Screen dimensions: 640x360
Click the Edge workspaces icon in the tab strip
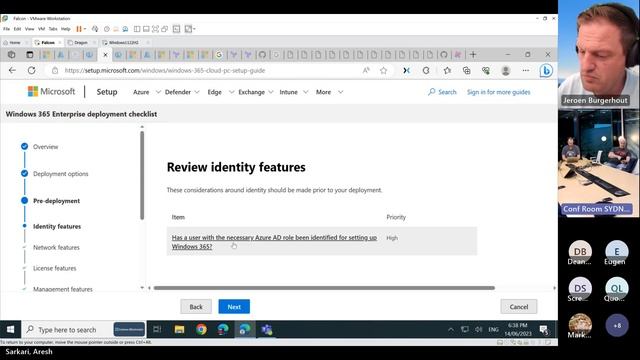[11, 54]
